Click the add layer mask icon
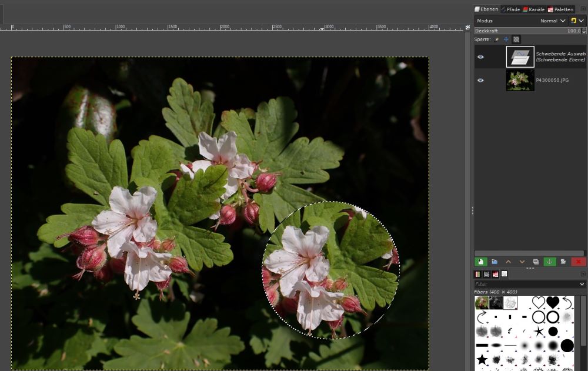The height and width of the screenshot is (371, 588). click(563, 262)
